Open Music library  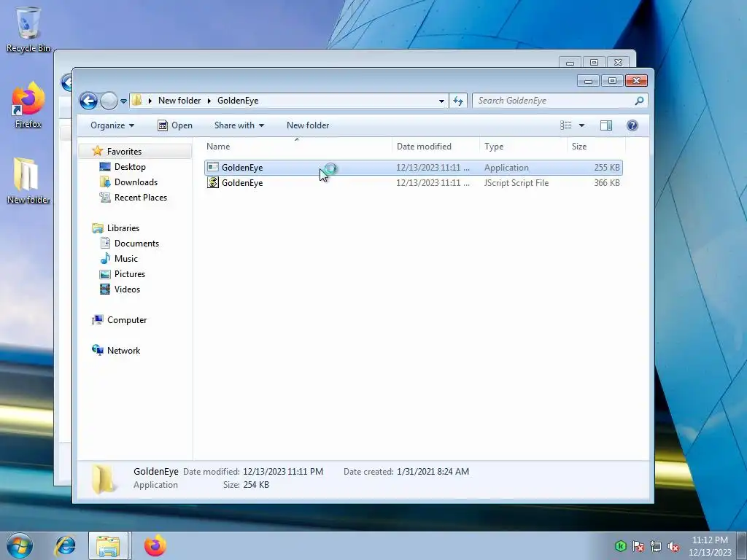click(x=125, y=259)
